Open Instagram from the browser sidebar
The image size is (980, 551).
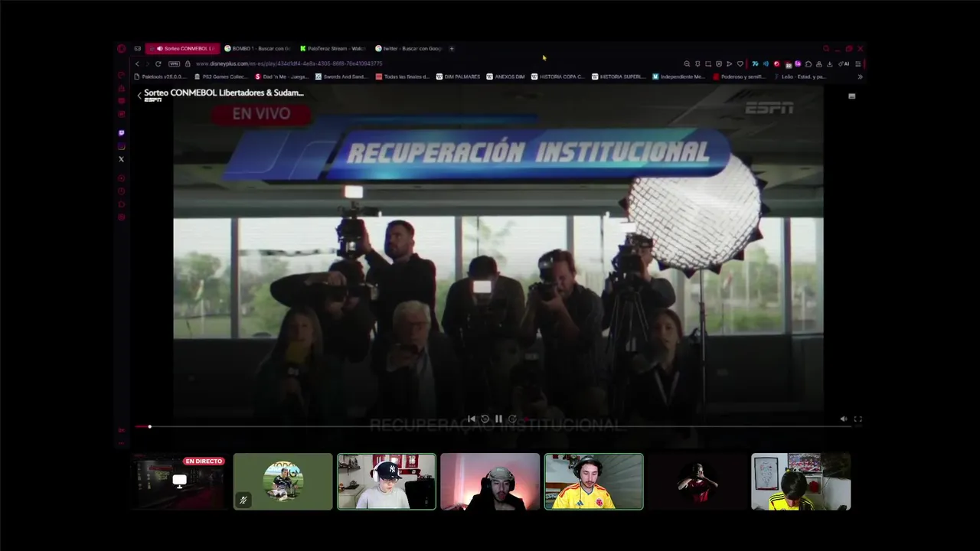pyautogui.click(x=121, y=146)
